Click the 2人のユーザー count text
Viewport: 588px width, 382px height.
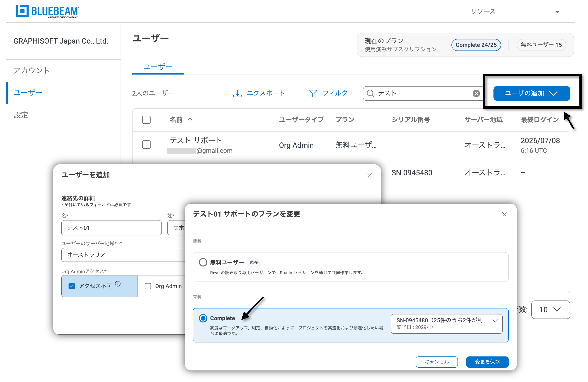click(153, 93)
